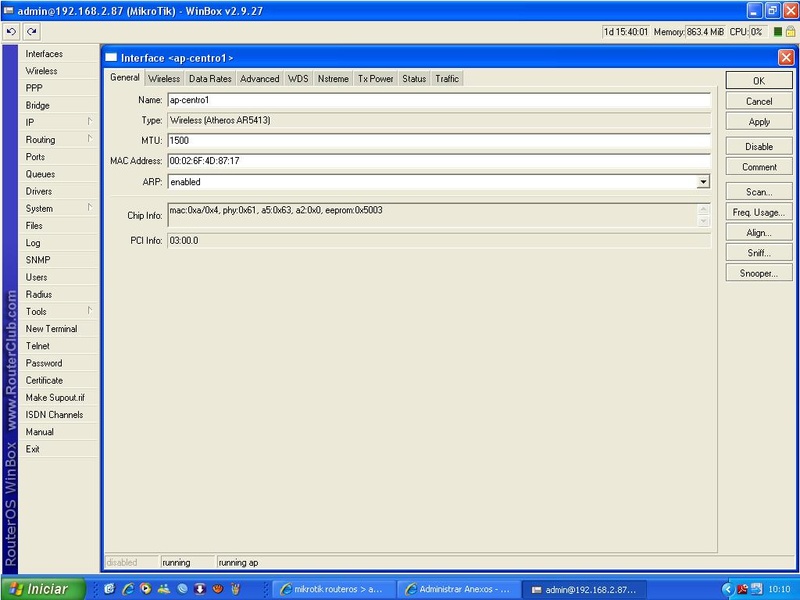Open the Password item

[58, 363]
